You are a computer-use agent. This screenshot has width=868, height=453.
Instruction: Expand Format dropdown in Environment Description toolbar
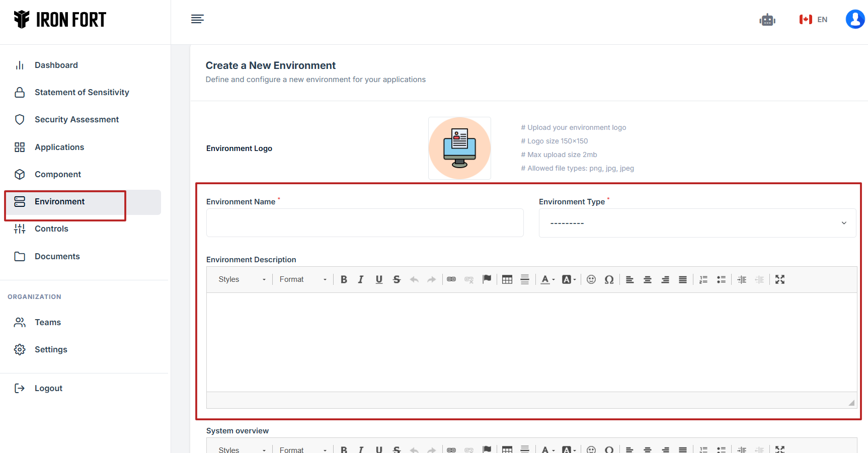(303, 279)
